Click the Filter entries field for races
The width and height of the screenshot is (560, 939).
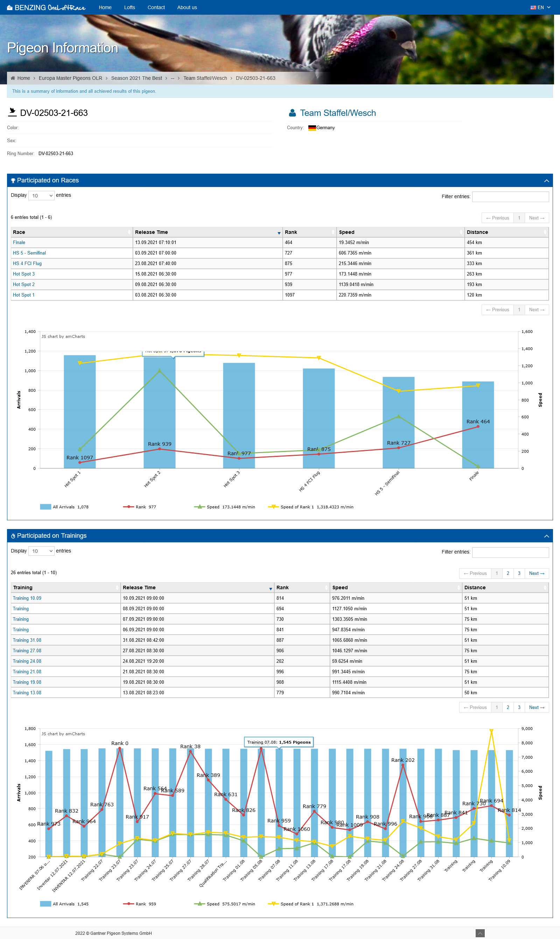[x=510, y=197]
